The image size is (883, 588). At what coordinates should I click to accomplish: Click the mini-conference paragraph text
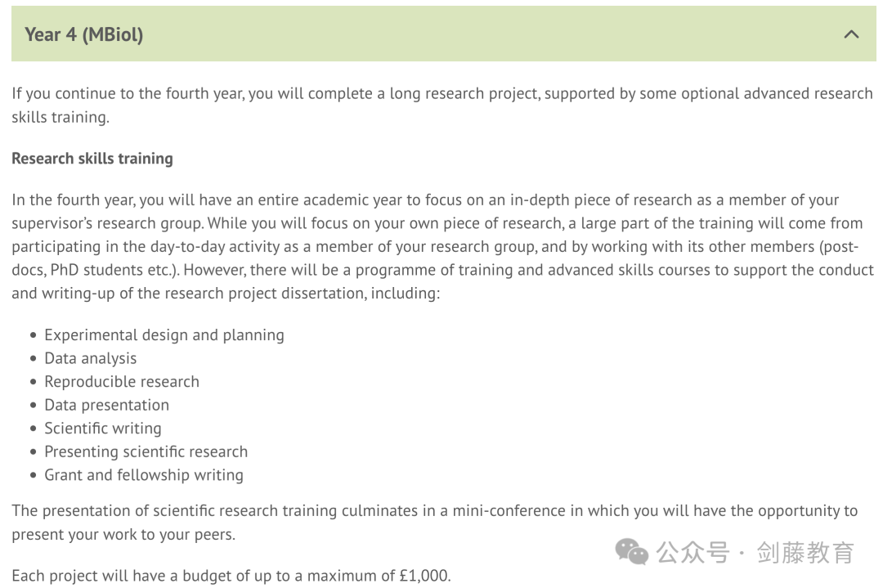(435, 522)
